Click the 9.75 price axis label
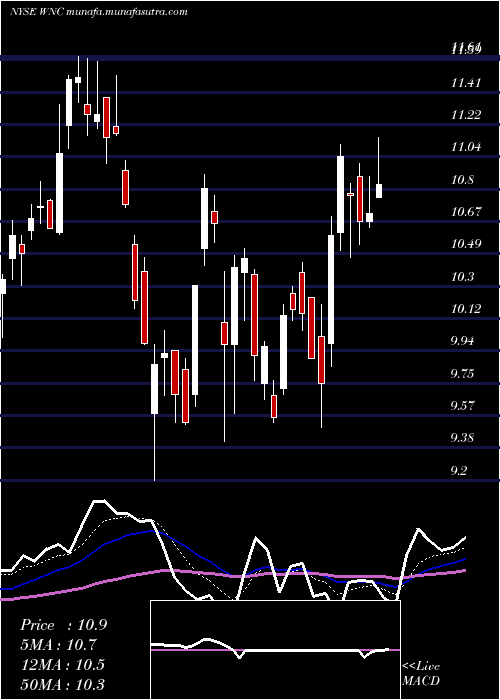Viewport: 500px width, 700px height. point(464,373)
